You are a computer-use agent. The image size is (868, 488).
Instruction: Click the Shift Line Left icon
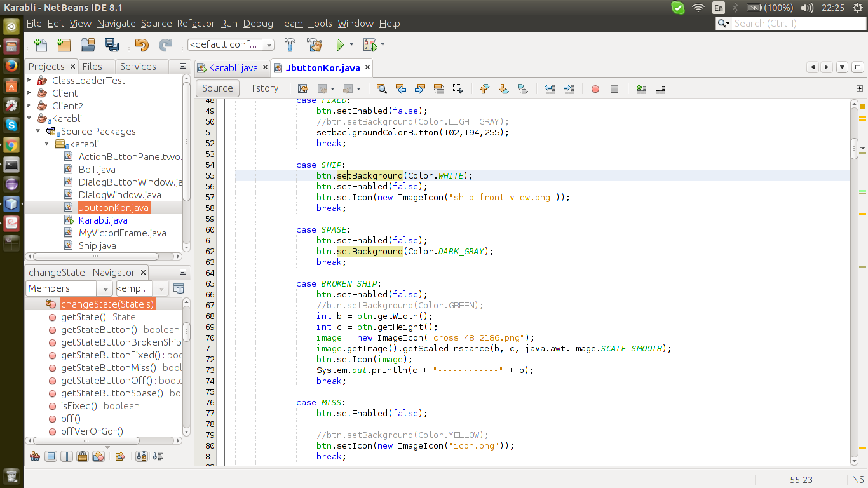(x=550, y=89)
